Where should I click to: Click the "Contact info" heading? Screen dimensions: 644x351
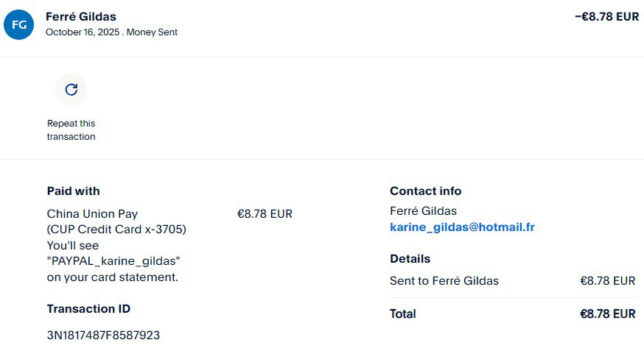[x=425, y=191]
